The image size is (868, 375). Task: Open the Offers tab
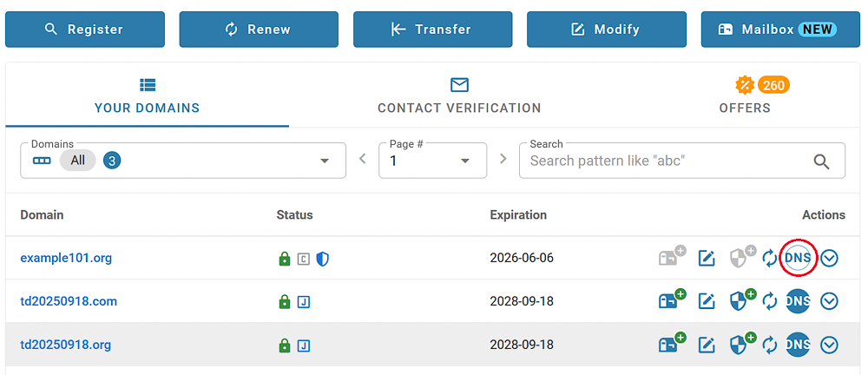(745, 95)
